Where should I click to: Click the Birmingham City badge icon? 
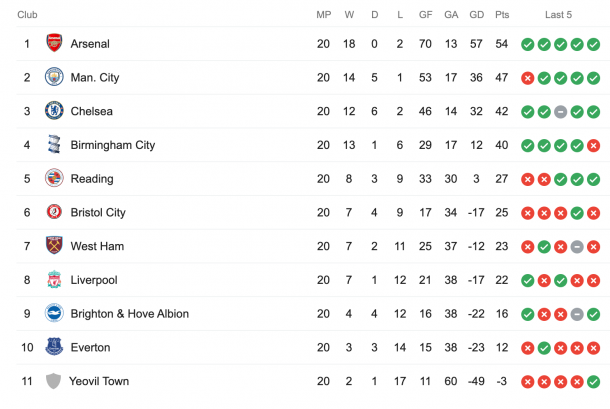54,144
